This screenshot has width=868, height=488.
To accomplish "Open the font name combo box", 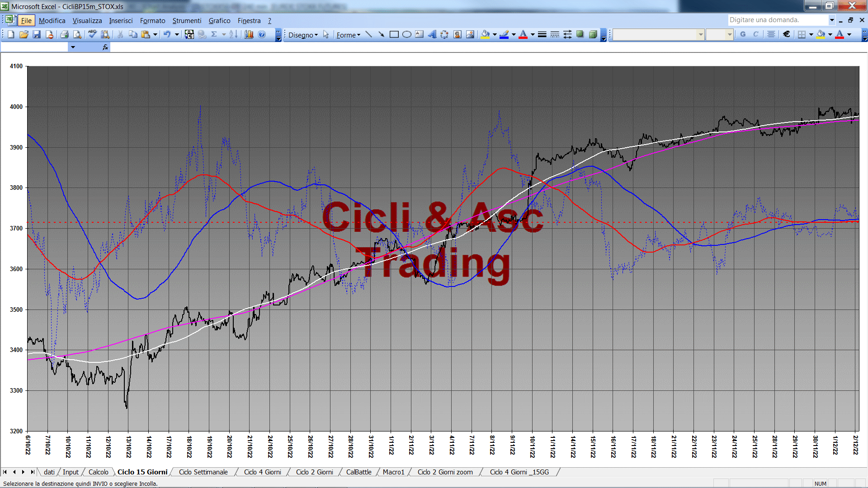I will (659, 34).
